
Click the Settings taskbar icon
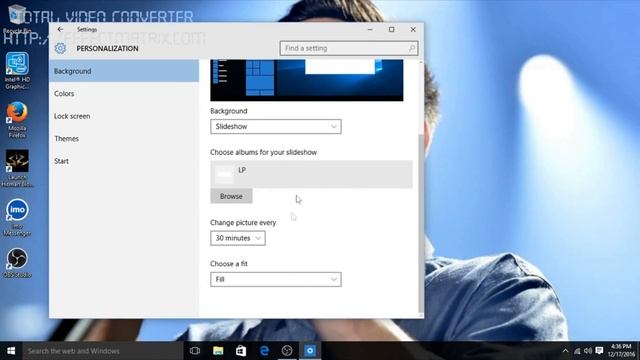click(x=310, y=351)
